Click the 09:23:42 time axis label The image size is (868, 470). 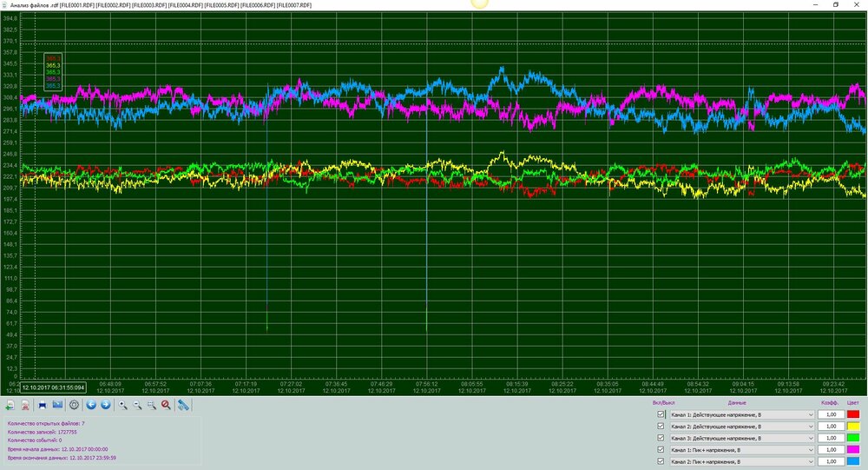coord(833,383)
